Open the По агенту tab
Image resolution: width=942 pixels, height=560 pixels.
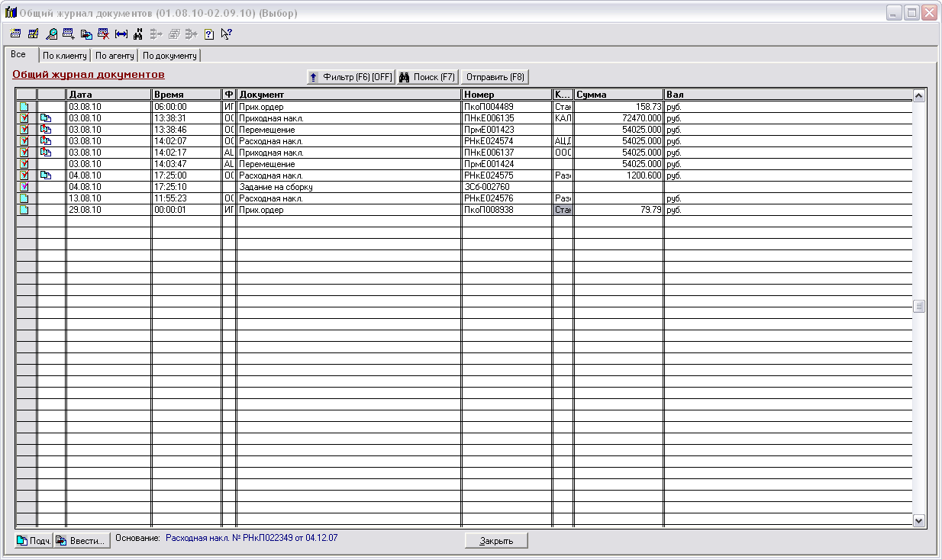pos(115,56)
